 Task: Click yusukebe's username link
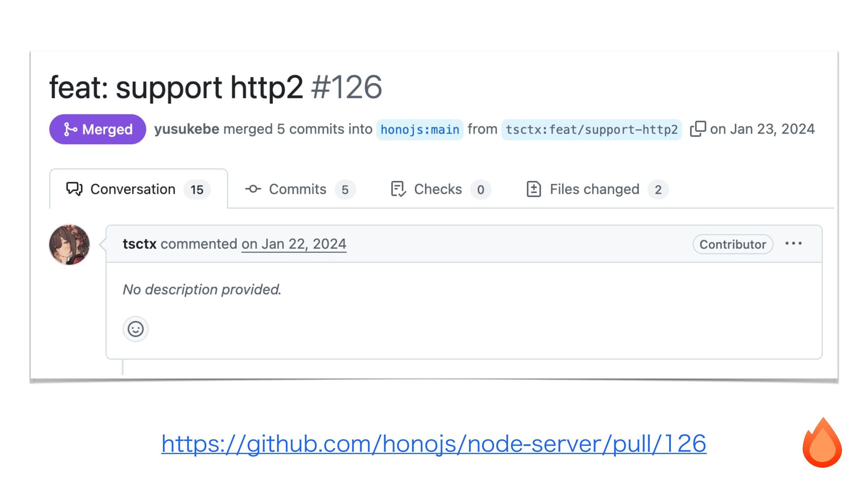tap(186, 129)
